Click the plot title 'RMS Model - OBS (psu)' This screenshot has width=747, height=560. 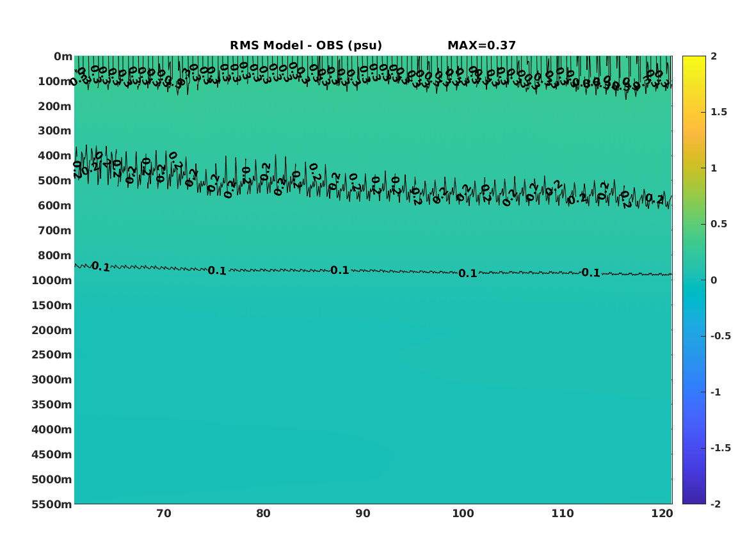[306, 45]
